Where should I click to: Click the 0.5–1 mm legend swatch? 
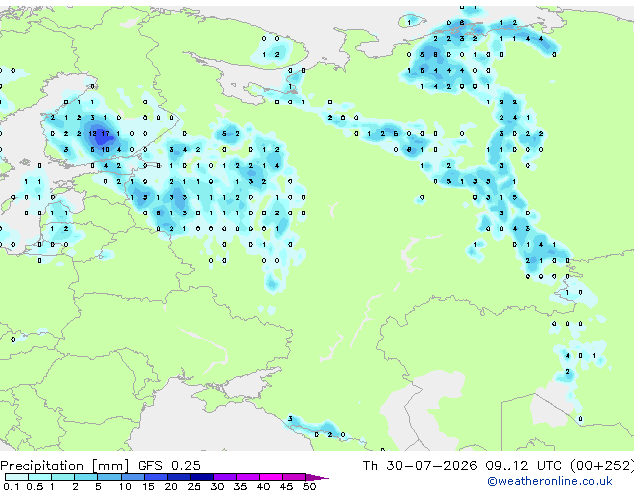point(40,477)
